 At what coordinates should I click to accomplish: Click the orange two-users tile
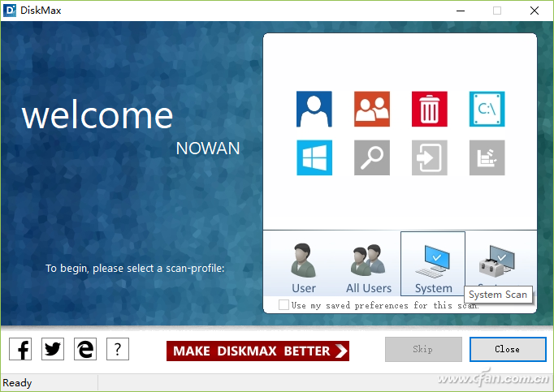click(372, 109)
